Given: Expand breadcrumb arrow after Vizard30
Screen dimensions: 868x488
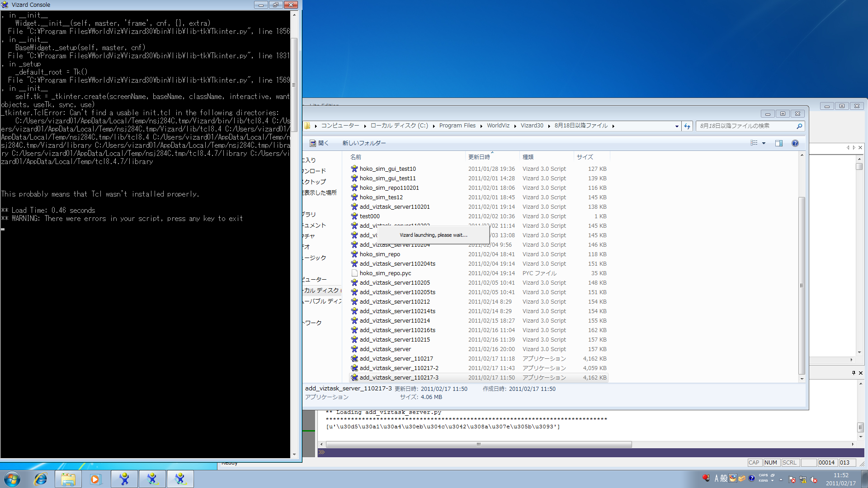Looking at the screenshot, I should 549,126.
